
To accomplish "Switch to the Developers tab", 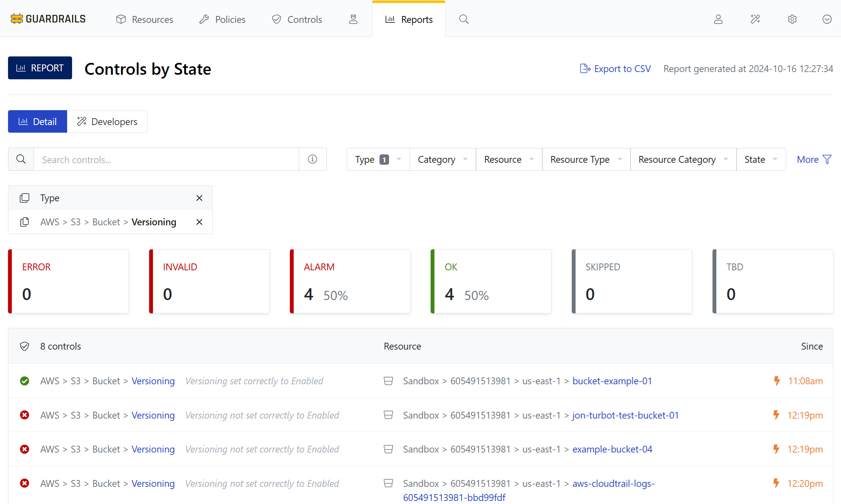I will point(107,122).
